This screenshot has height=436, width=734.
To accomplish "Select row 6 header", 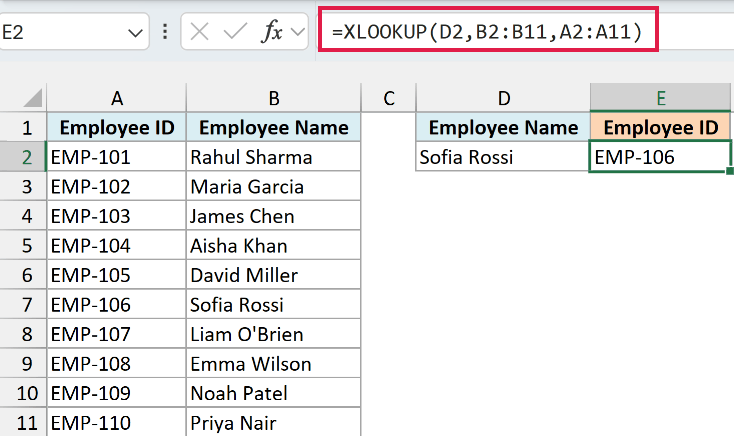I will click(x=23, y=275).
